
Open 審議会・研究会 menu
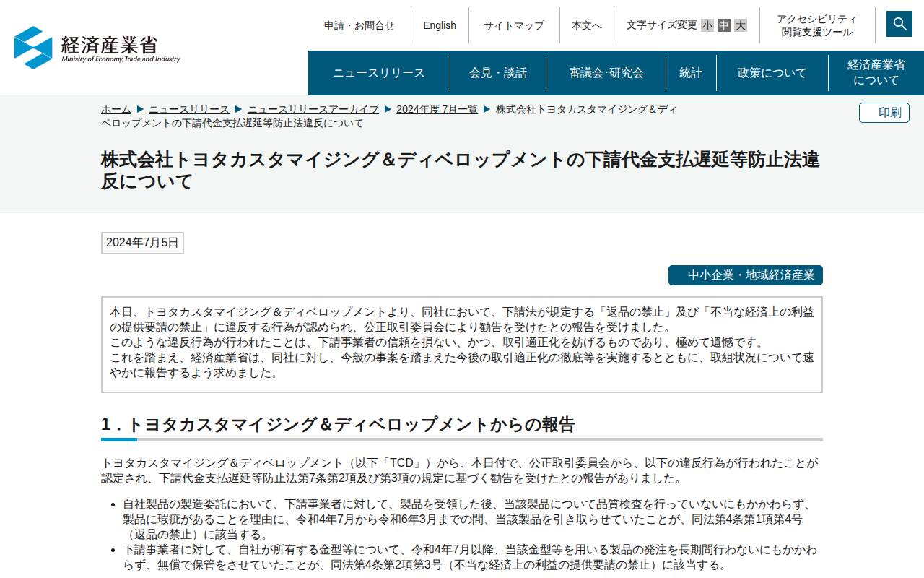[x=606, y=73]
